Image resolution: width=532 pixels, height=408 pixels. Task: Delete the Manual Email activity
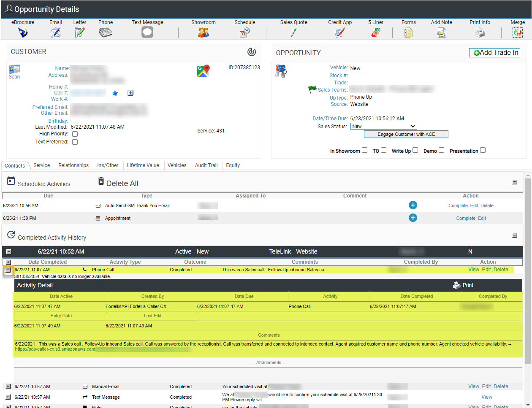[501, 386]
